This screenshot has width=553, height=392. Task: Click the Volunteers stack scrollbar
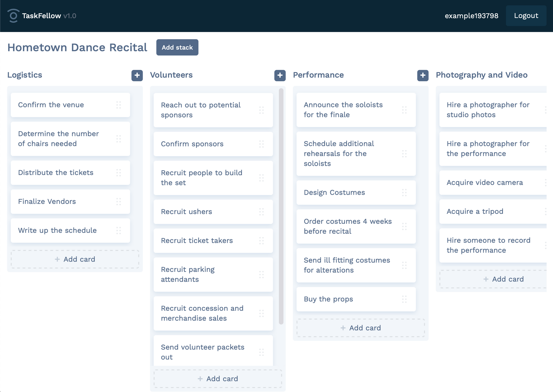pyautogui.click(x=281, y=206)
